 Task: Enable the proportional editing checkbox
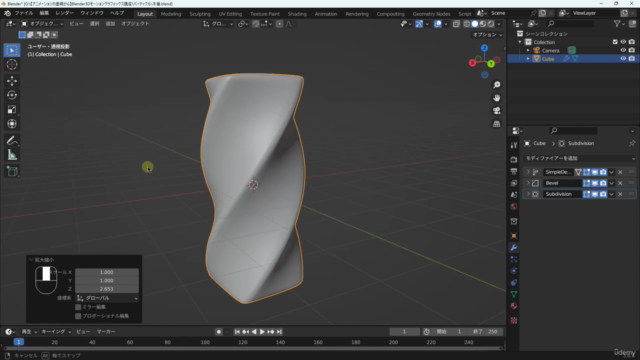point(78,316)
